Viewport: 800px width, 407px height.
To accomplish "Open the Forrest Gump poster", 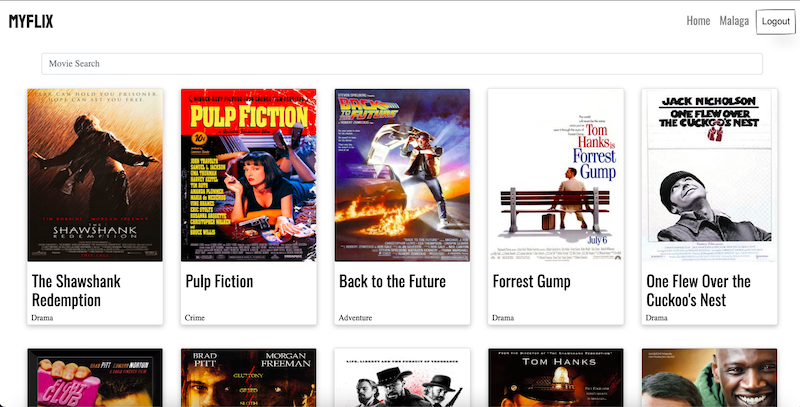I will click(556, 175).
